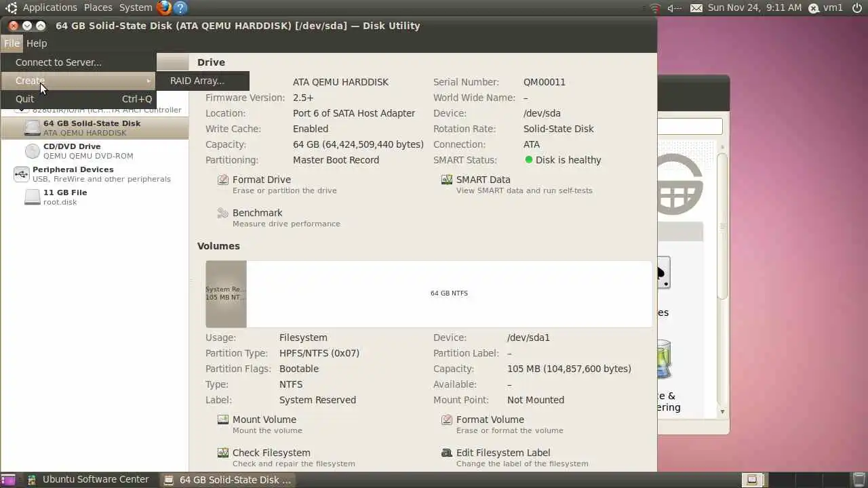Click the USB peripheral devices icon
This screenshot has height=488, width=868.
[21, 174]
